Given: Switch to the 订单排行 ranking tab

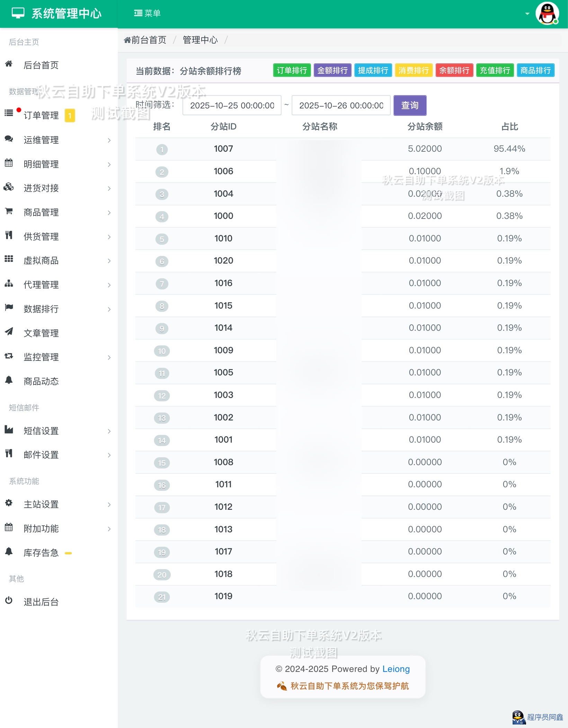Looking at the screenshot, I should 292,70.
